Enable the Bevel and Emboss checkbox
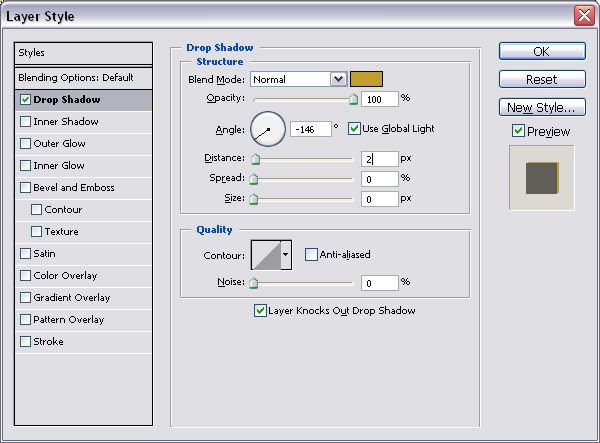This screenshot has width=600, height=443. coord(25,188)
